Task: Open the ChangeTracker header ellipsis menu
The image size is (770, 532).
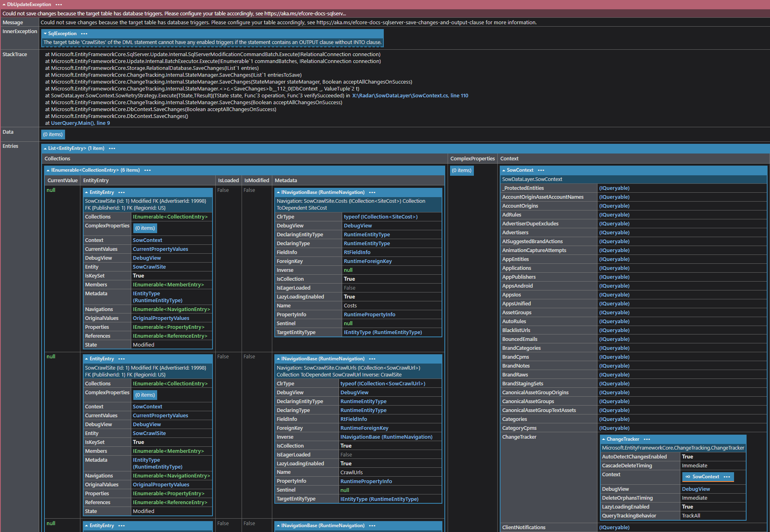Action: click(647, 439)
